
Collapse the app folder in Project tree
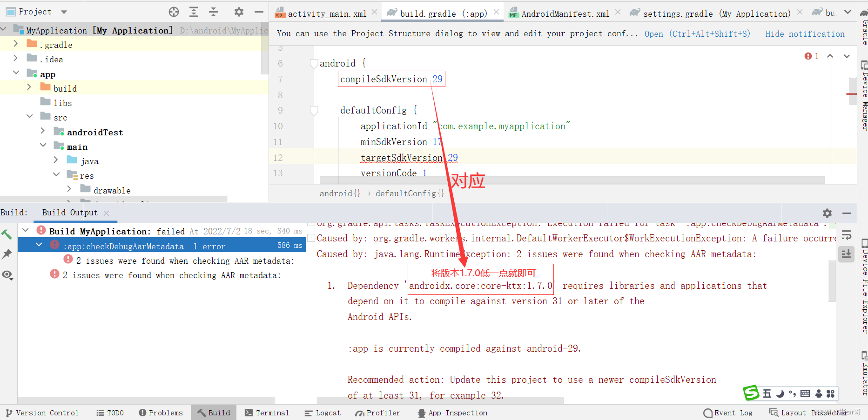tap(16, 73)
